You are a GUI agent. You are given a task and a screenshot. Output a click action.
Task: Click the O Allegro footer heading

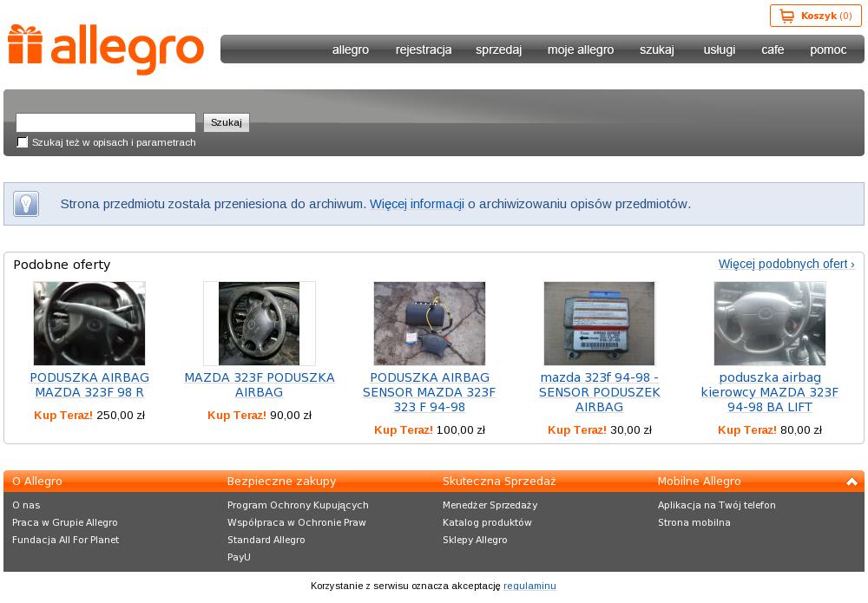coord(37,482)
